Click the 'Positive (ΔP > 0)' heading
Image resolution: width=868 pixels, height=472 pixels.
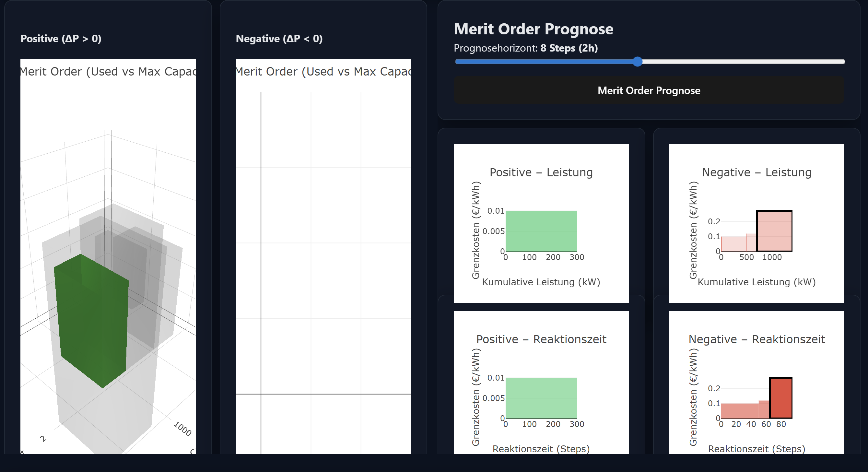[x=61, y=39]
